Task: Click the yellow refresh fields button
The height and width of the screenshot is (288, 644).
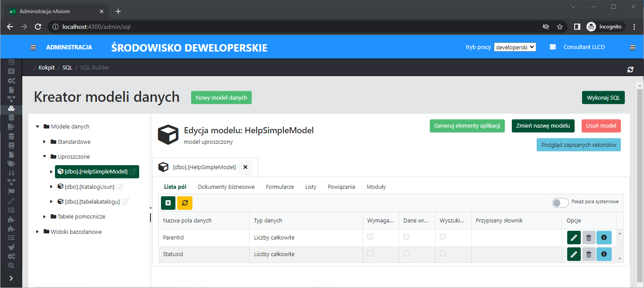Action: point(185,203)
